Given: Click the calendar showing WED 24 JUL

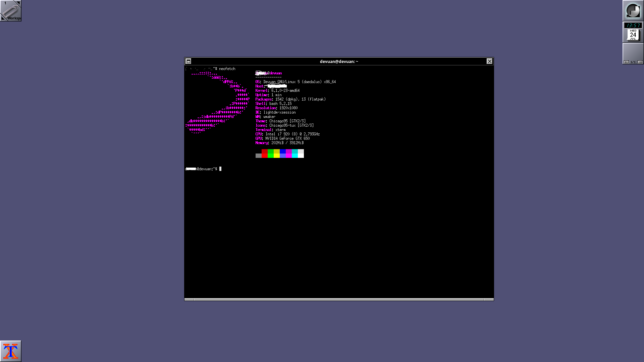Looking at the screenshot, I should pos(633,35).
